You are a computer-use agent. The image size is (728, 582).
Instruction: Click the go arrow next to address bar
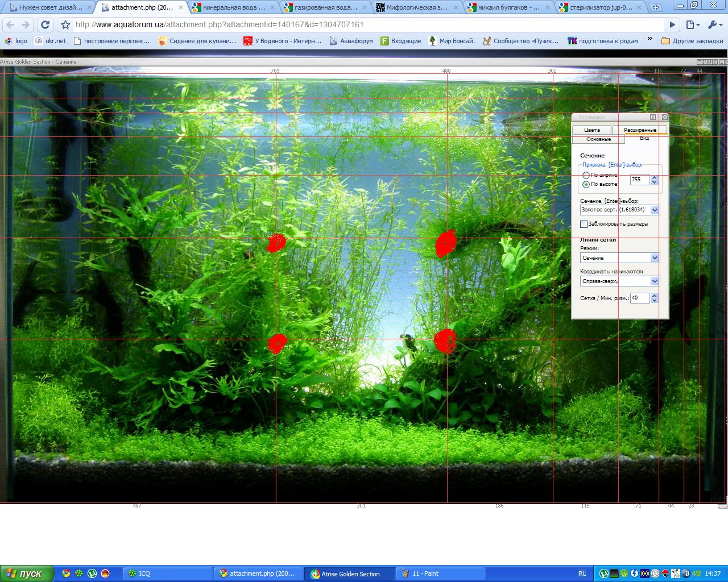pos(672,25)
